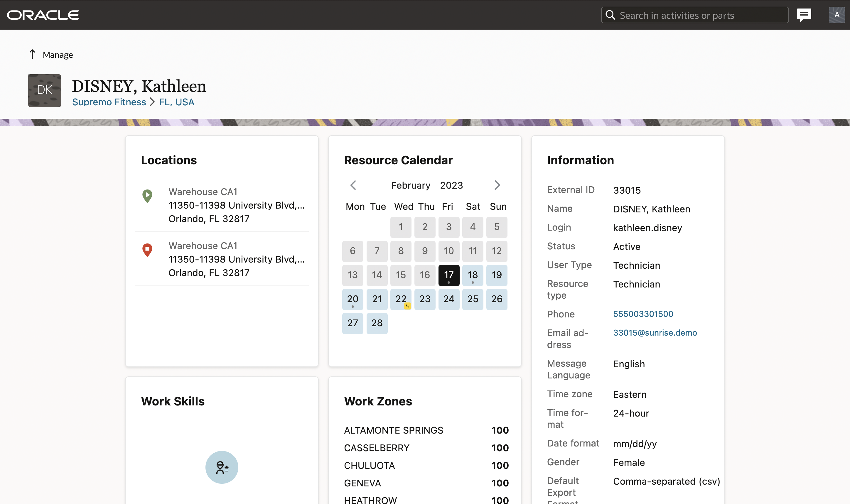The width and height of the screenshot is (850, 504).
Task: Click the Manage up-arrow icon
Action: [32, 54]
